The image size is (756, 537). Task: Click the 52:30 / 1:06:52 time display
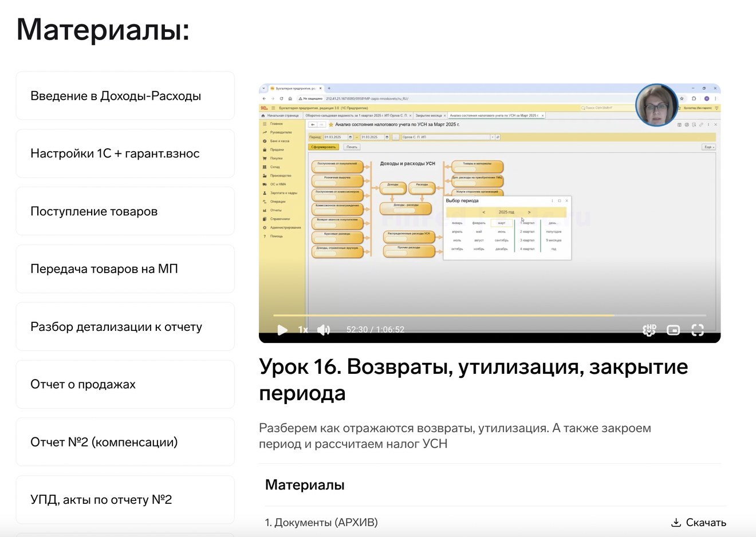pos(375,330)
